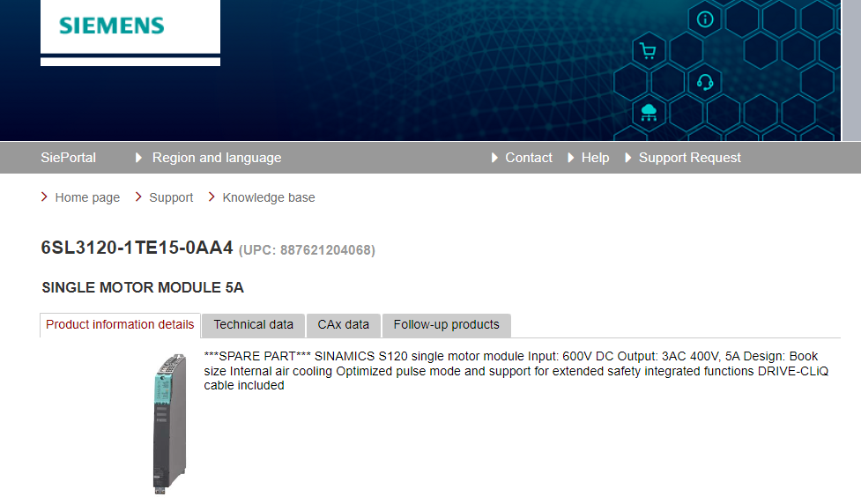The image size is (861, 504).
Task: Click the cloud hexagon icon
Action: (x=649, y=112)
